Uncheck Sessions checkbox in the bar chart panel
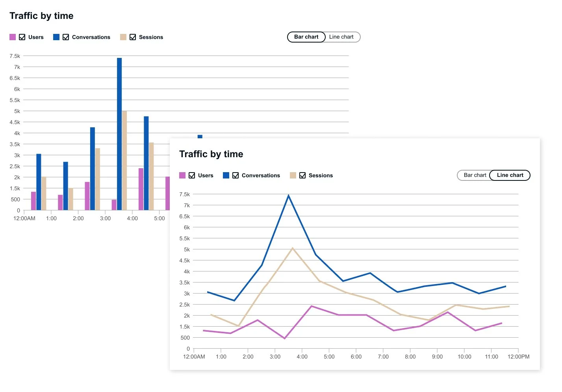 133,37
